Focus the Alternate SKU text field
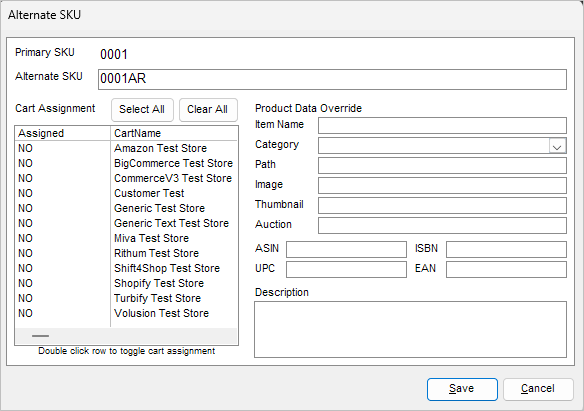This screenshot has width=584, height=411. [332, 79]
